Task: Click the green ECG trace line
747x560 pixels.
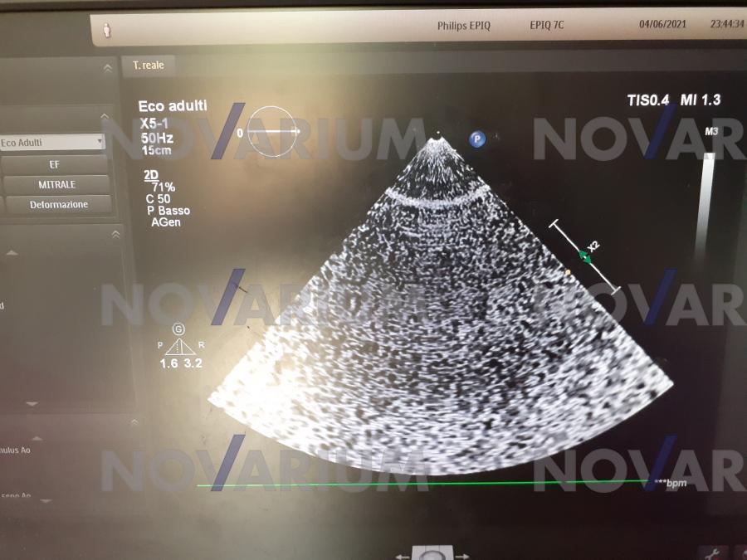Action: 415,483
